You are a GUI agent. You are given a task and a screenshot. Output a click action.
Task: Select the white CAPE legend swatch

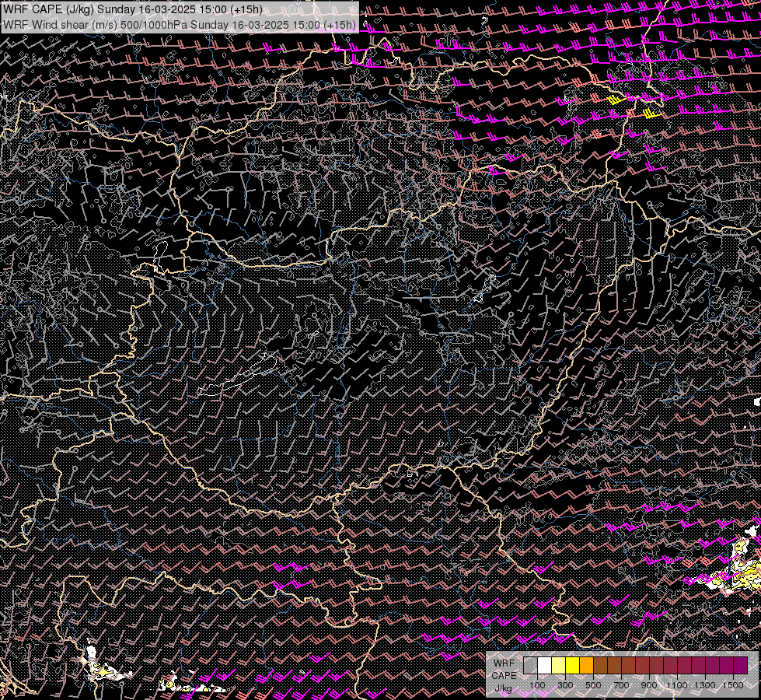pyautogui.click(x=545, y=665)
